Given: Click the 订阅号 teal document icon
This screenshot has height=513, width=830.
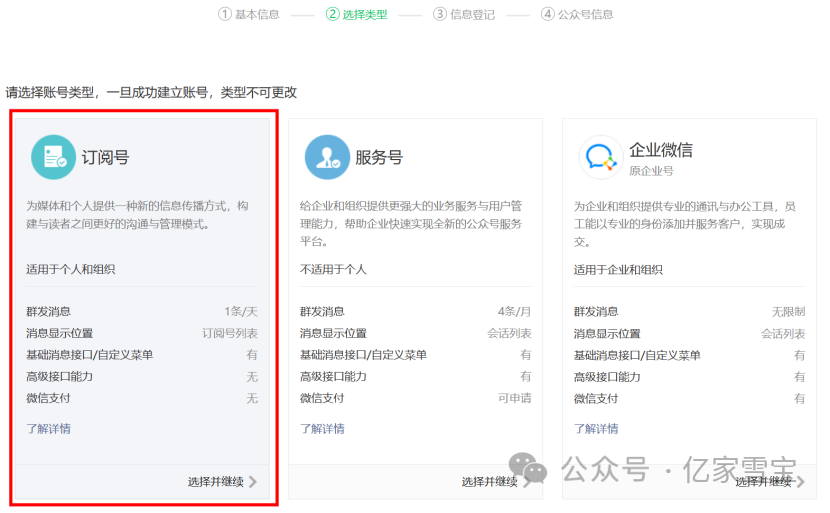Looking at the screenshot, I should [x=53, y=157].
